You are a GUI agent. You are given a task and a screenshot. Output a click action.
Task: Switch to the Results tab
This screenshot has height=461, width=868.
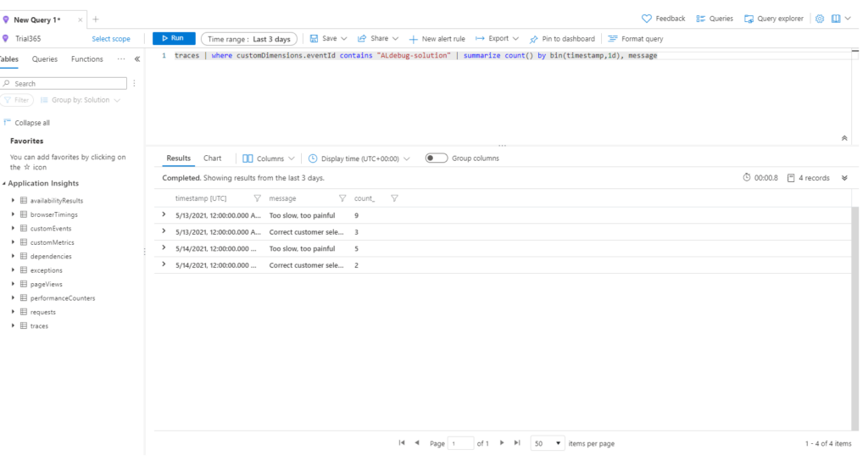coord(178,158)
